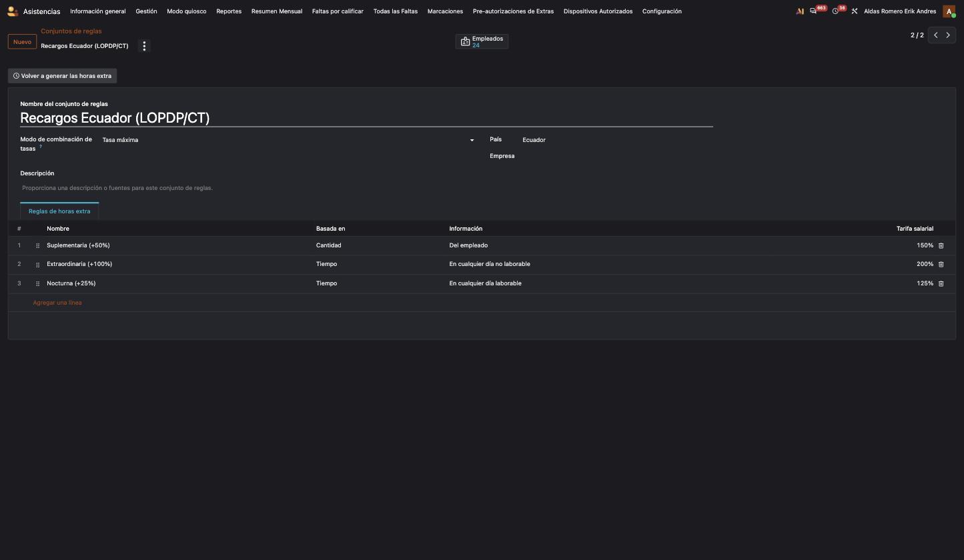The image size is (964, 560).
Task: Open the Empleados 24 stat button
Action: pyautogui.click(x=482, y=41)
